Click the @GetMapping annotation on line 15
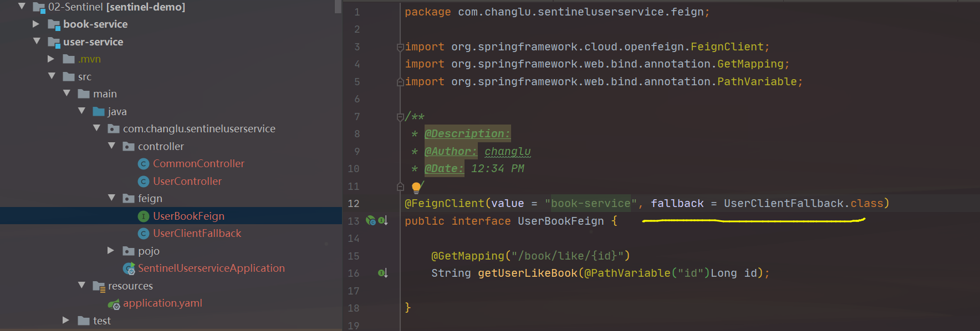Image resolution: width=980 pixels, height=331 pixels. pos(468,256)
